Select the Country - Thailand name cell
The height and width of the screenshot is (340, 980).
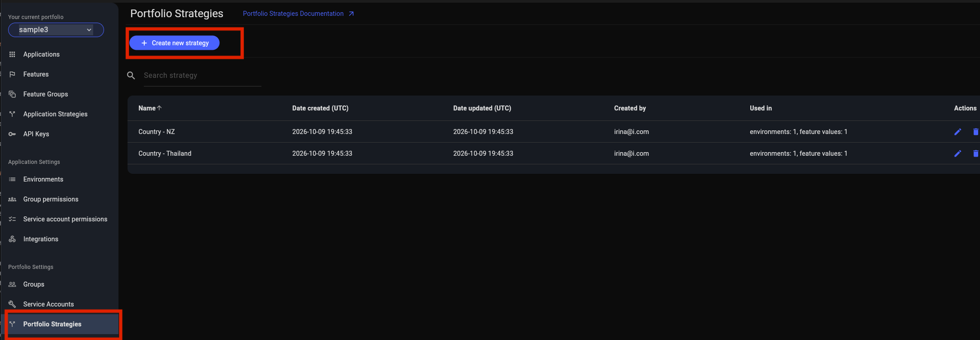pos(165,153)
